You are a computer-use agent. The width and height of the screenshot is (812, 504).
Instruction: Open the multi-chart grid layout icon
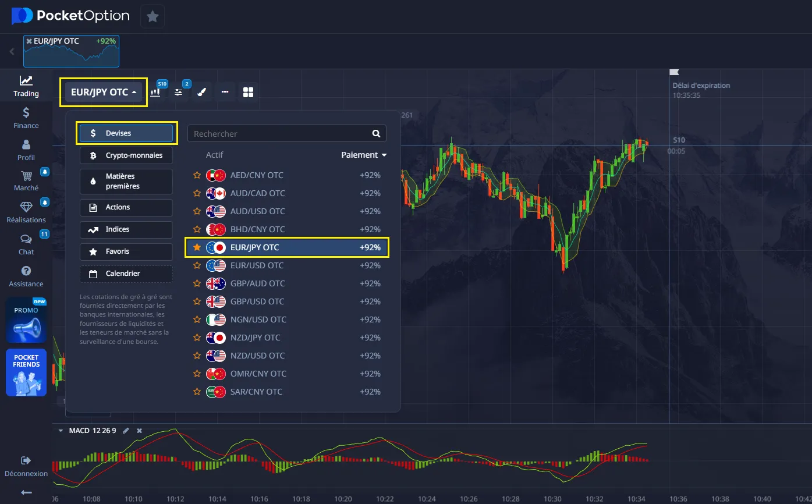(248, 92)
